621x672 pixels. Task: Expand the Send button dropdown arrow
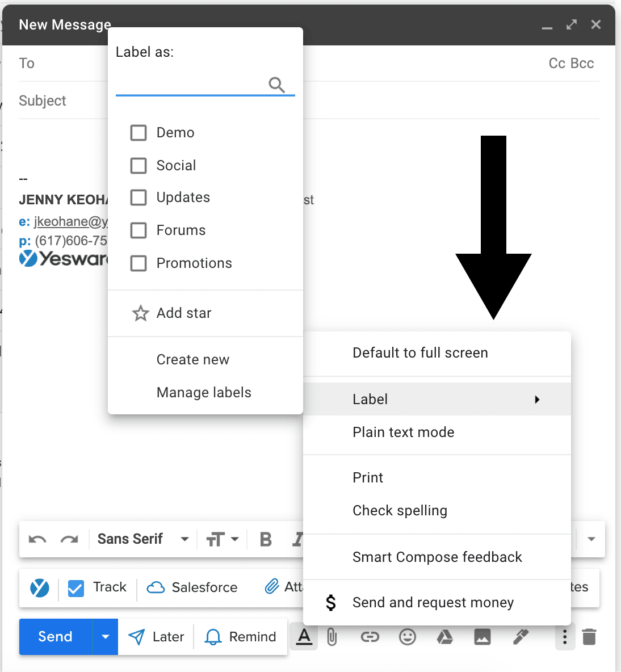pyautogui.click(x=105, y=637)
